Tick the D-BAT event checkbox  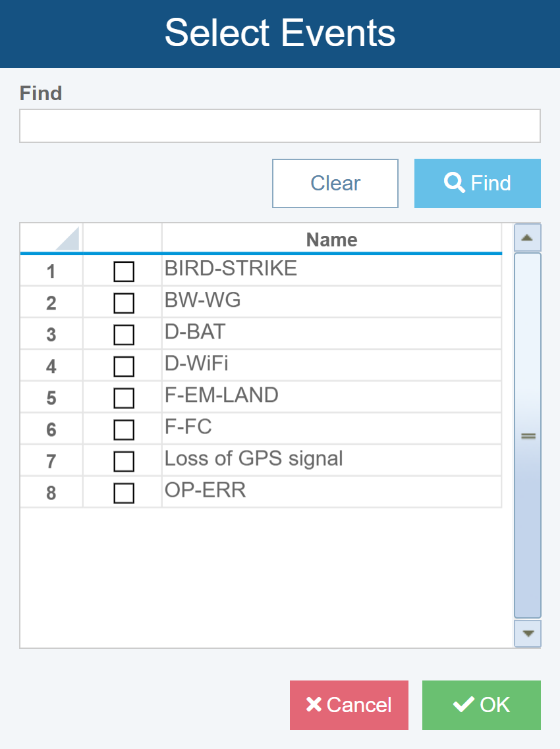tap(124, 335)
